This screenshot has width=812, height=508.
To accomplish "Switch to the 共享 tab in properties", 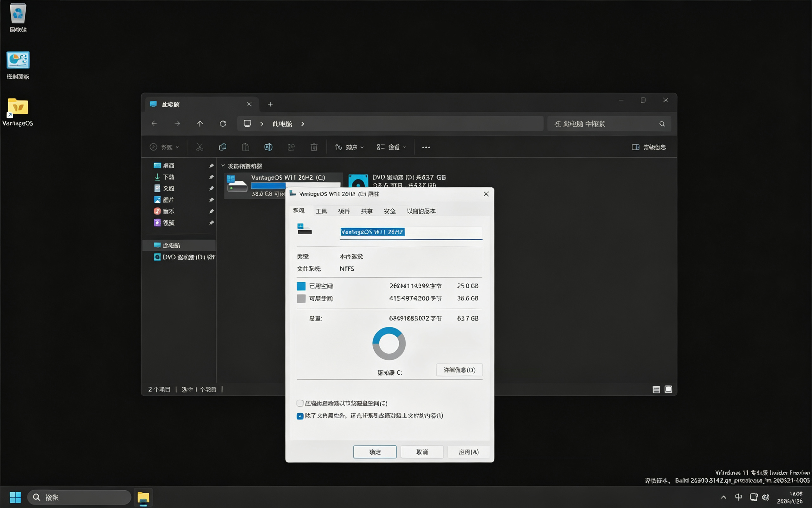I will click(367, 211).
